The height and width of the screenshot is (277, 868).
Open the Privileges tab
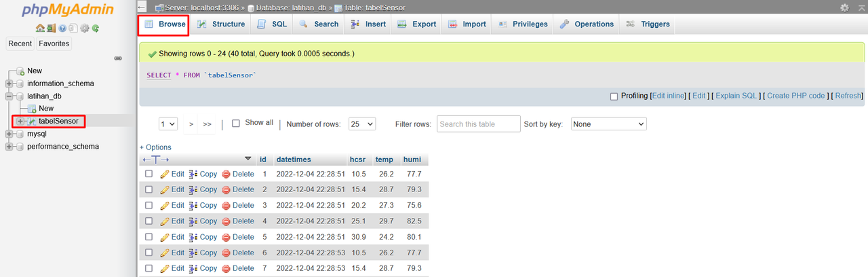(523, 24)
